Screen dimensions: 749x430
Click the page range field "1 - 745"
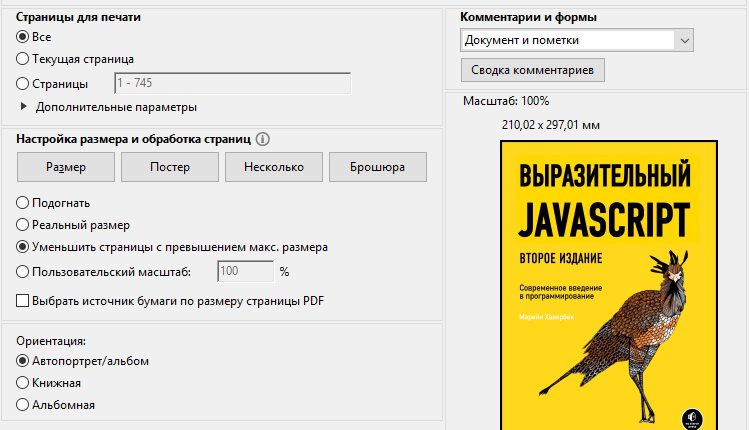(x=233, y=83)
